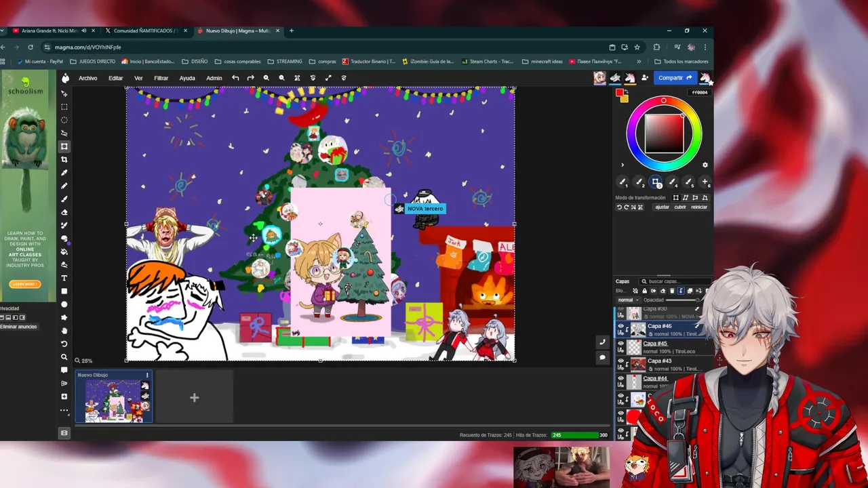Open the Admin menu
The height and width of the screenshot is (488, 868).
click(214, 78)
